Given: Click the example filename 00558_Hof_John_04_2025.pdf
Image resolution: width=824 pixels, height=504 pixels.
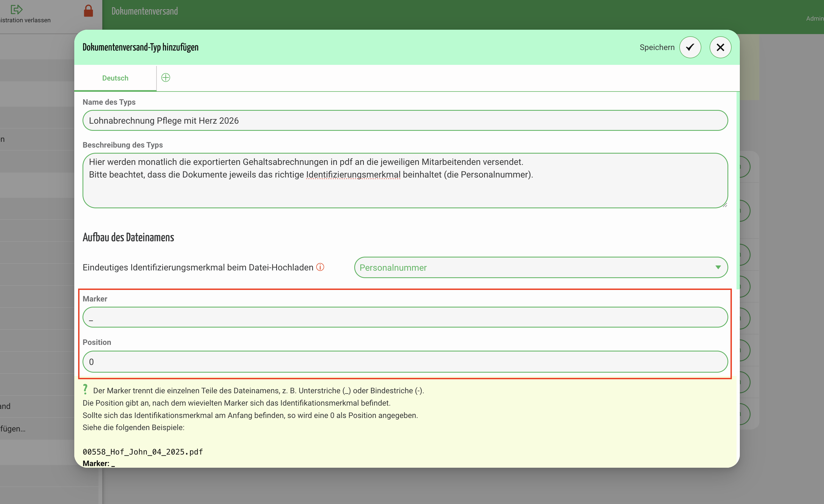Looking at the screenshot, I should coord(143,452).
